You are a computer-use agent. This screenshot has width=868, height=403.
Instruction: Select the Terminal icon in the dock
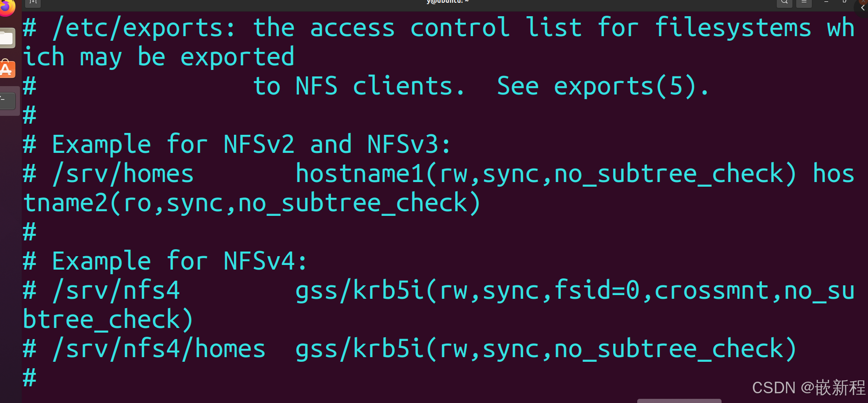[7, 100]
